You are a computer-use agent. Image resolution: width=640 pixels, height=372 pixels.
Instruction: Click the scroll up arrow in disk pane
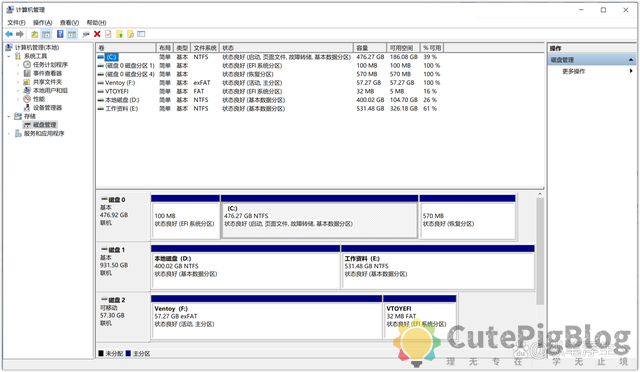click(540, 194)
